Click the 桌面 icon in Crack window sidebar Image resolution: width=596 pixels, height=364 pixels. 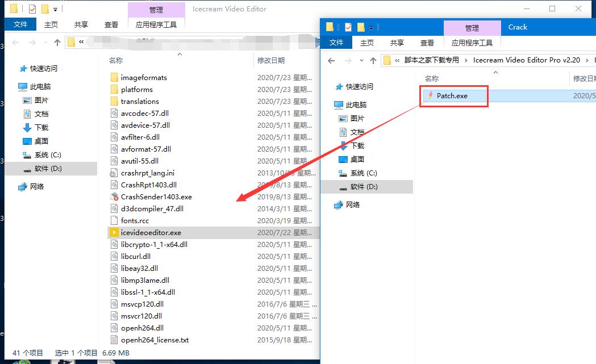pyautogui.click(x=343, y=159)
